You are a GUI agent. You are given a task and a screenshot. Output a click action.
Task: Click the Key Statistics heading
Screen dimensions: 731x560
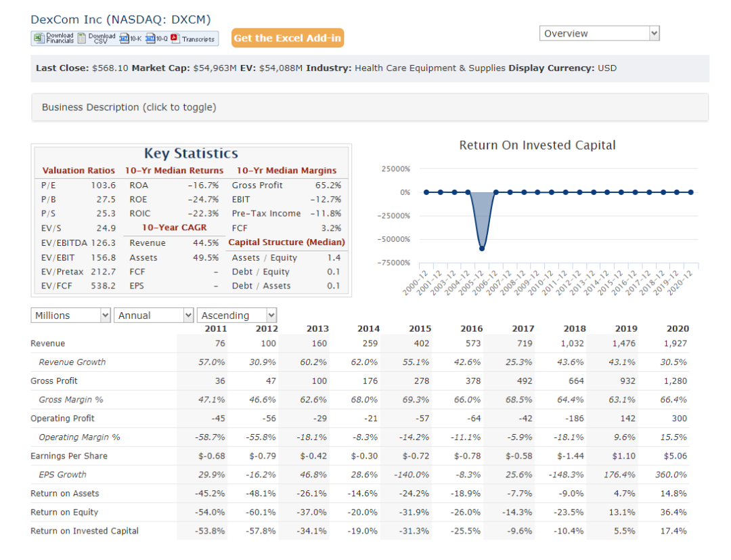[x=191, y=154]
